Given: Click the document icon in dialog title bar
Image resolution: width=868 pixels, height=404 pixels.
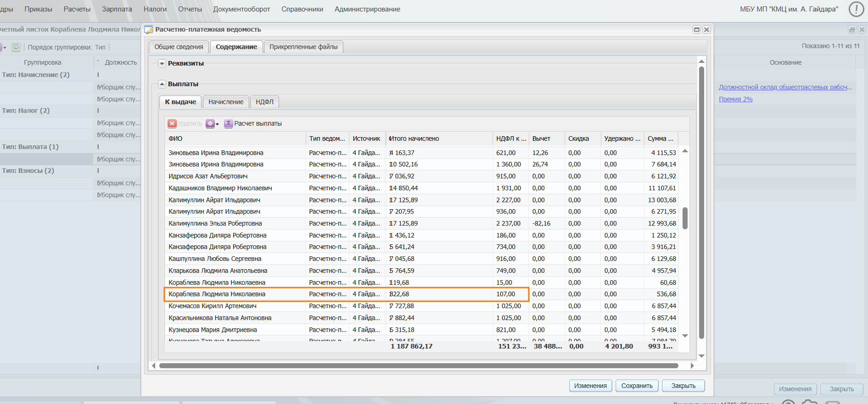Looking at the screenshot, I should pyautogui.click(x=149, y=30).
